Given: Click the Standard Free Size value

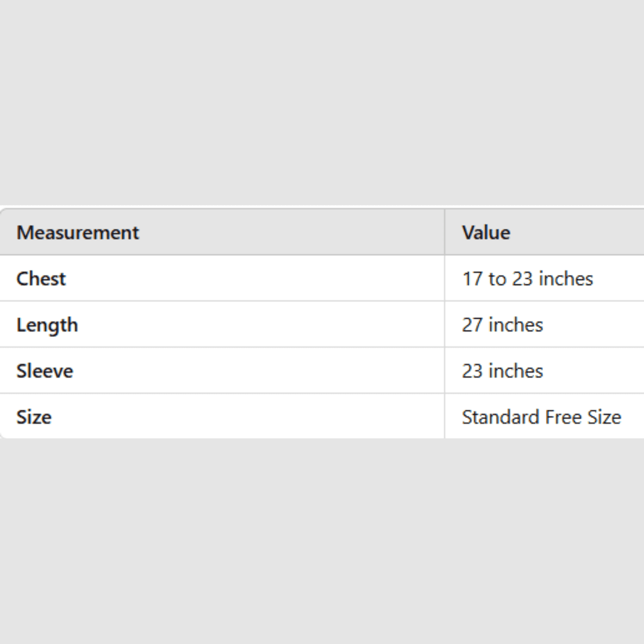Looking at the screenshot, I should click(x=541, y=417).
